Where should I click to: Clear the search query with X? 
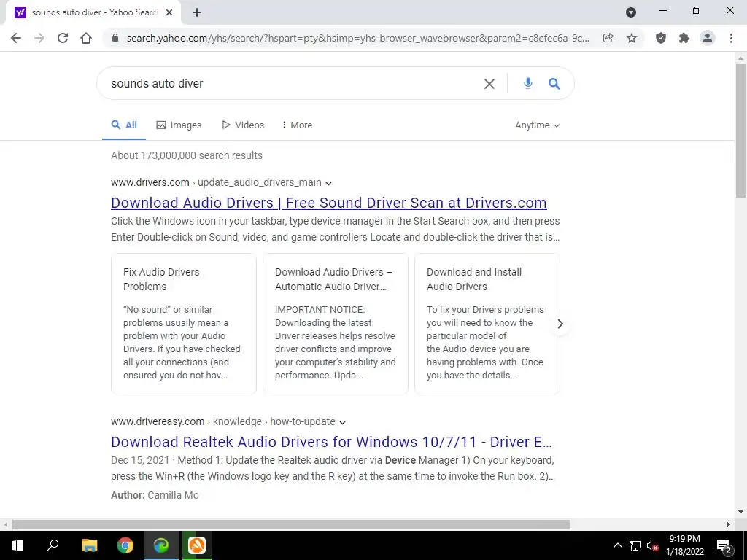point(489,84)
